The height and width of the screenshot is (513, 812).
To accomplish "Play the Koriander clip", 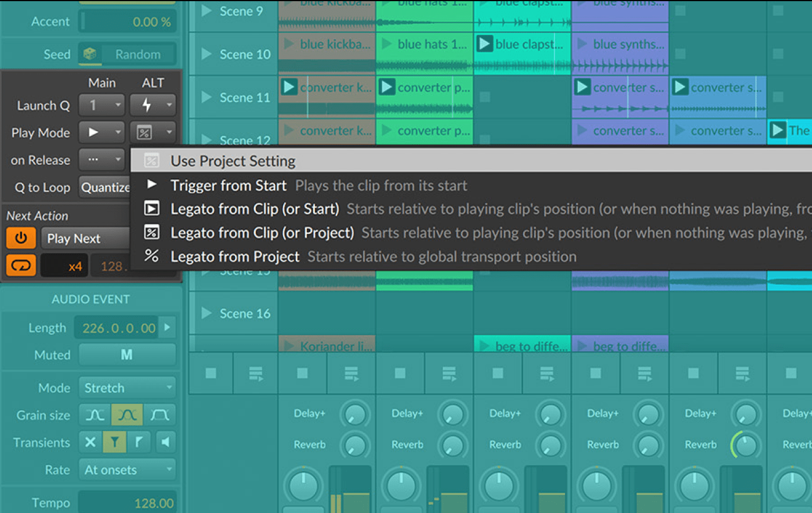I will tap(288, 346).
